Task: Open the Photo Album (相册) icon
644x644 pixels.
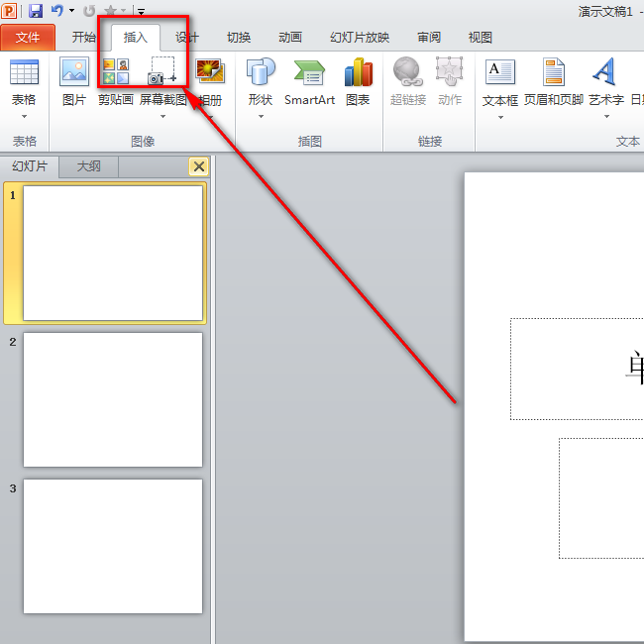Action: 210,71
